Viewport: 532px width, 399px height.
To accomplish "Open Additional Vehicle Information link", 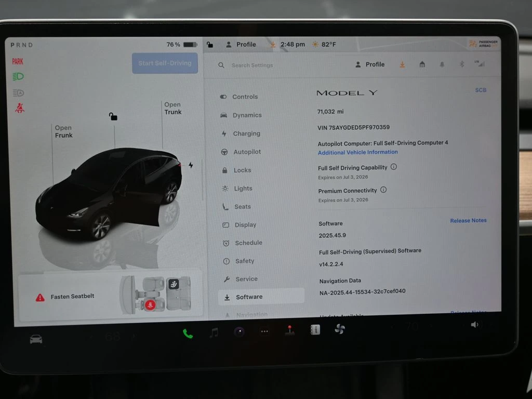I will (x=357, y=152).
